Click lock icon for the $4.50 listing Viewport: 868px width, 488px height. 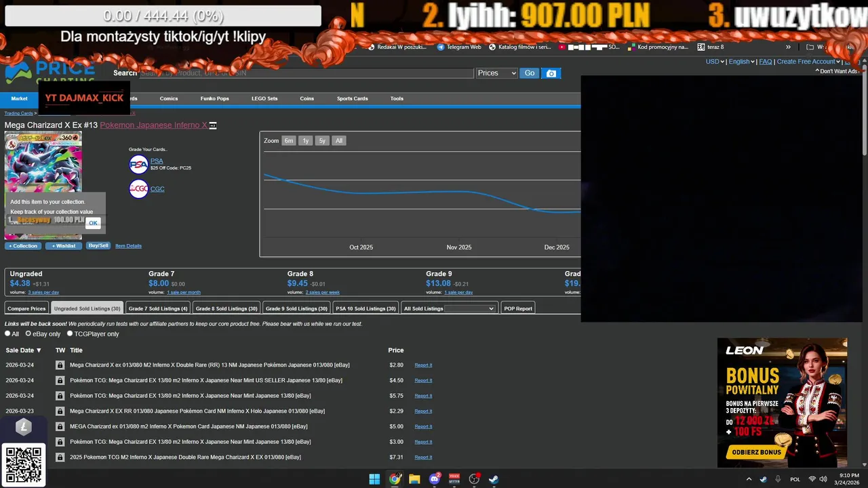pyautogui.click(x=60, y=381)
